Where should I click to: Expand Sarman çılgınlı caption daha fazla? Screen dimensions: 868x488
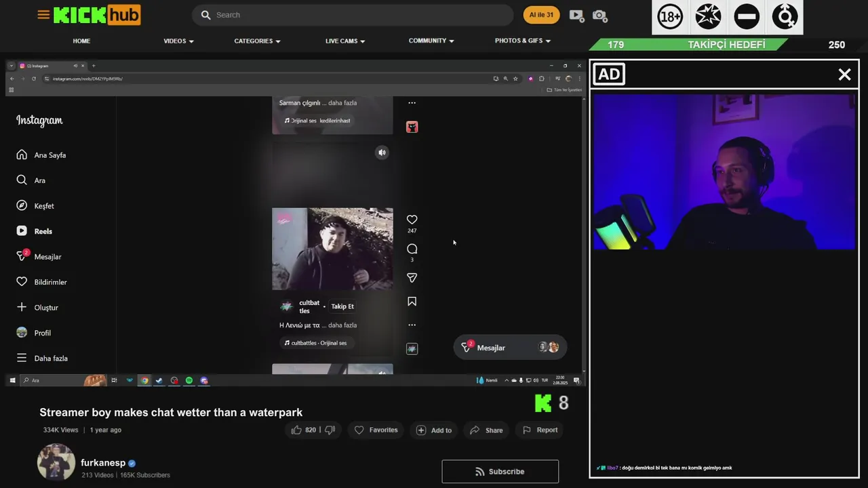click(x=342, y=103)
